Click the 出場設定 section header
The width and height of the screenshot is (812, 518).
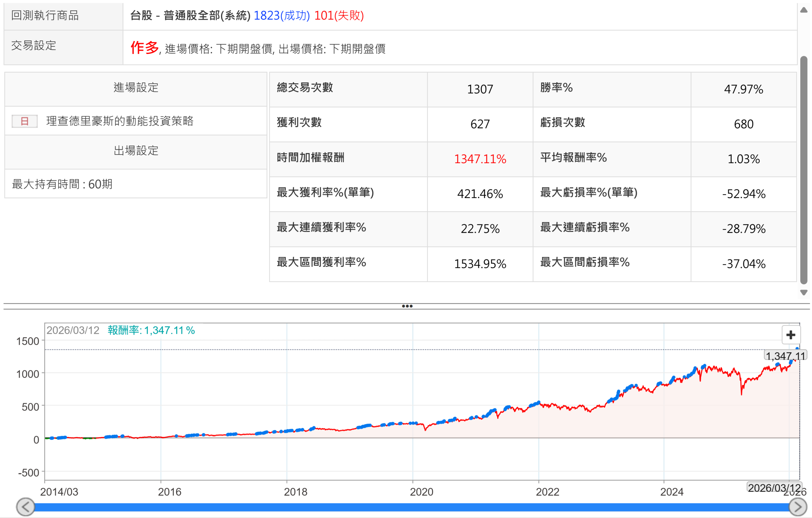click(x=136, y=150)
